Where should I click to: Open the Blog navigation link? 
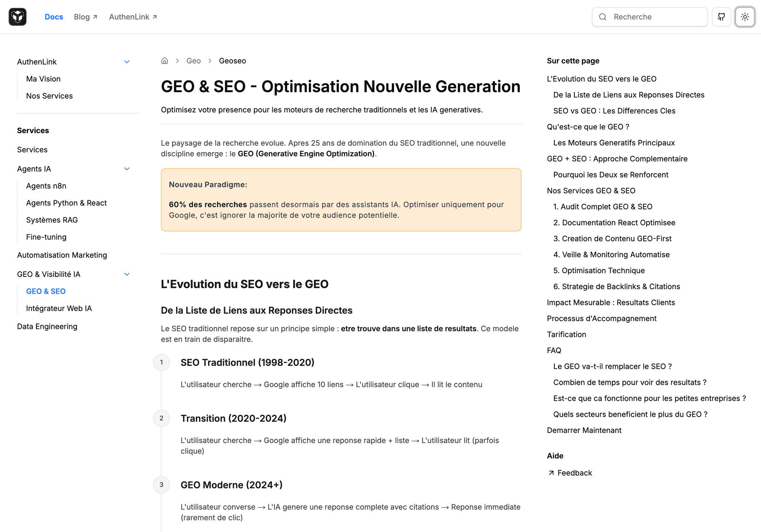85,17
